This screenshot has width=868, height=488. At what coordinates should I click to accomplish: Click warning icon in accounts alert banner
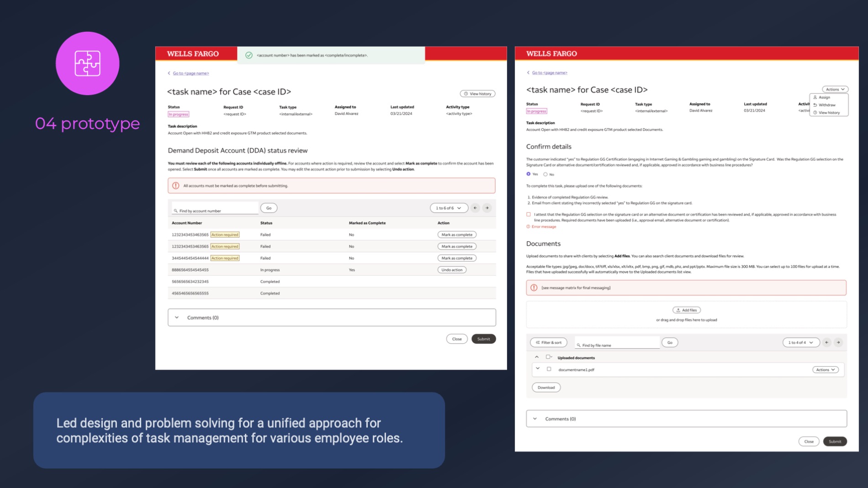pyautogui.click(x=176, y=186)
